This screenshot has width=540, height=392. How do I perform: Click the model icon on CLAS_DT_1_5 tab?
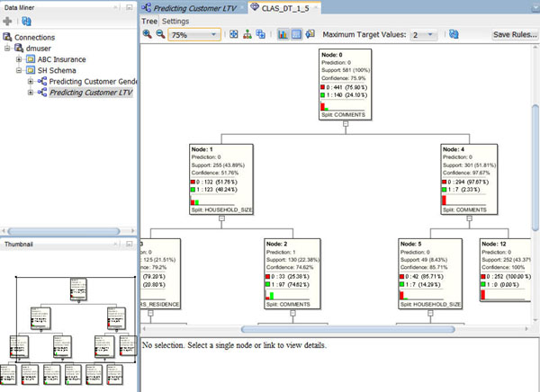tap(254, 7)
